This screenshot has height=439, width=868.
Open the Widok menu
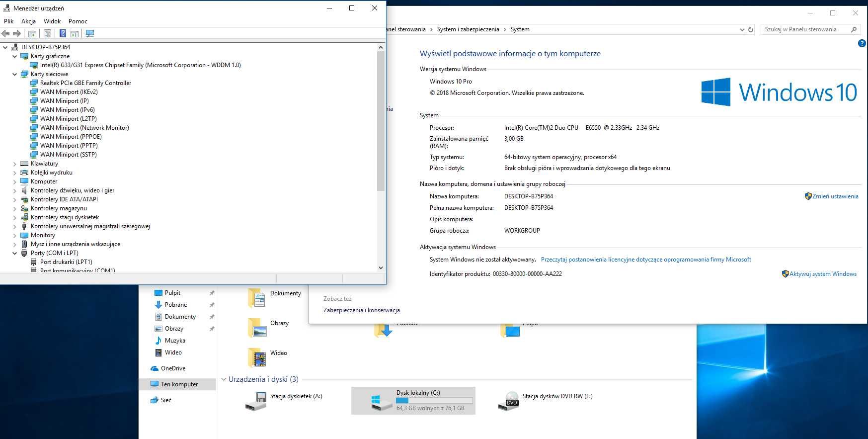coord(52,21)
